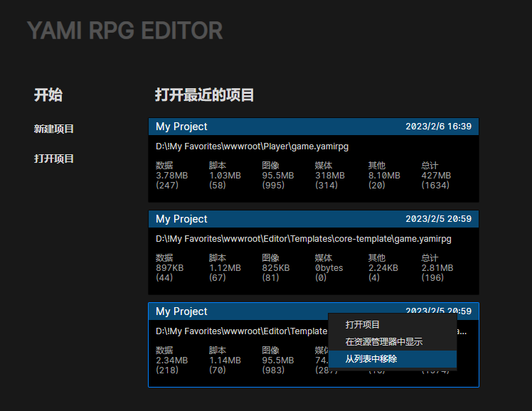This screenshot has height=411, width=532.
Task: Click the (995) image file count
Action: [x=273, y=185]
